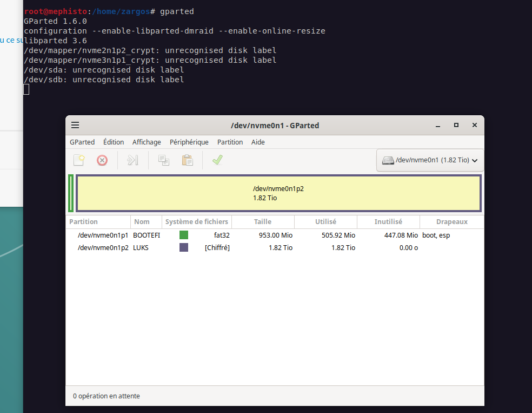Sort by the Taille column header
The width and height of the screenshot is (532, 413).
point(263,221)
